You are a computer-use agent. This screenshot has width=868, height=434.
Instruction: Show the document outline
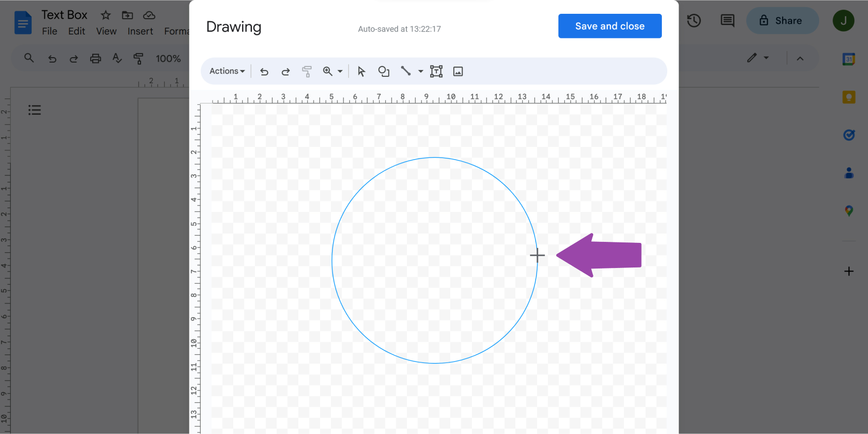(35, 110)
